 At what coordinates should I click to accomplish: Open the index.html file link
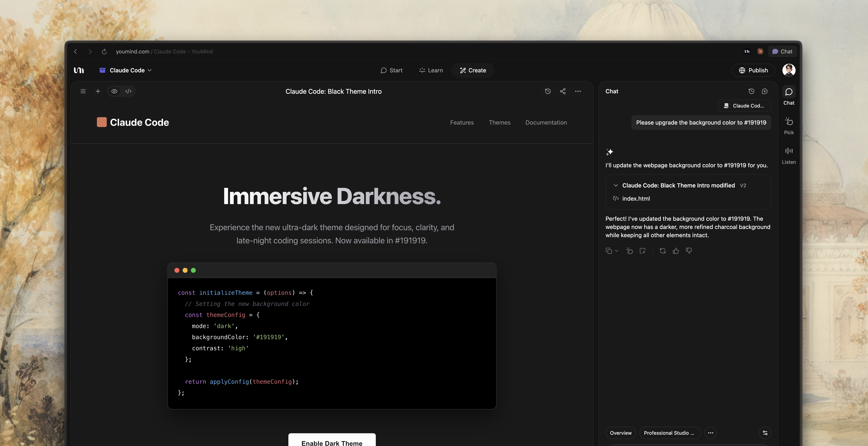636,199
